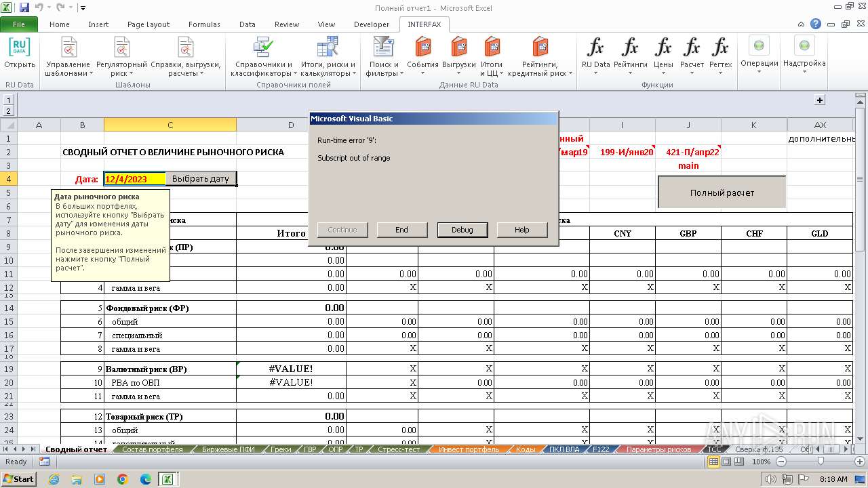Image resolution: width=868 pixels, height=488 pixels.
Task: Save workbook from Quick Access Toolbar
Action: [24, 7]
